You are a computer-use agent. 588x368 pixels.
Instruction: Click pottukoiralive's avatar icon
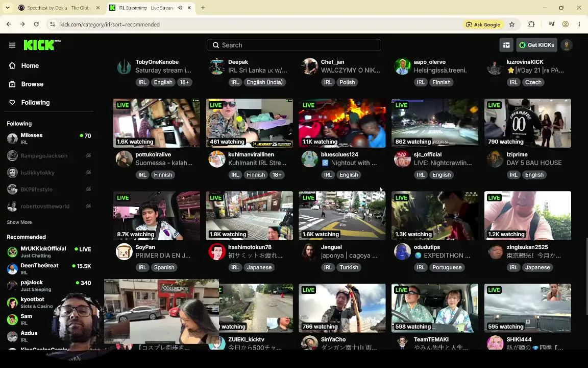click(x=124, y=159)
